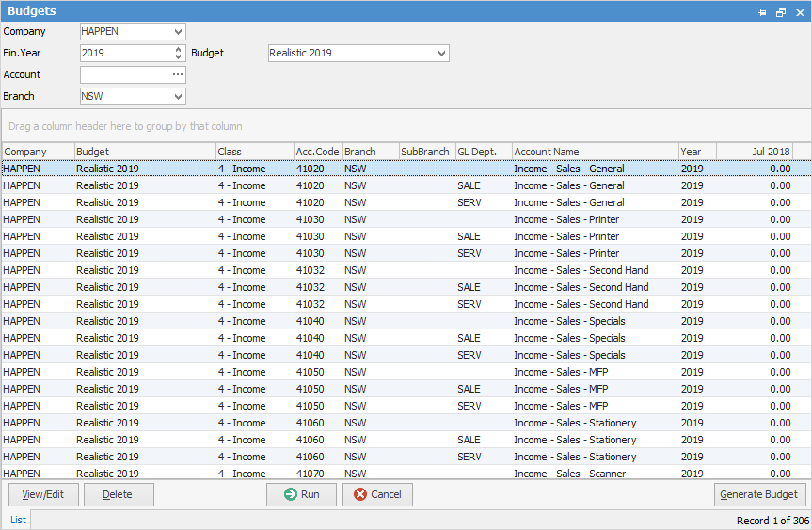Sort by the Account Name column header

[595, 152]
